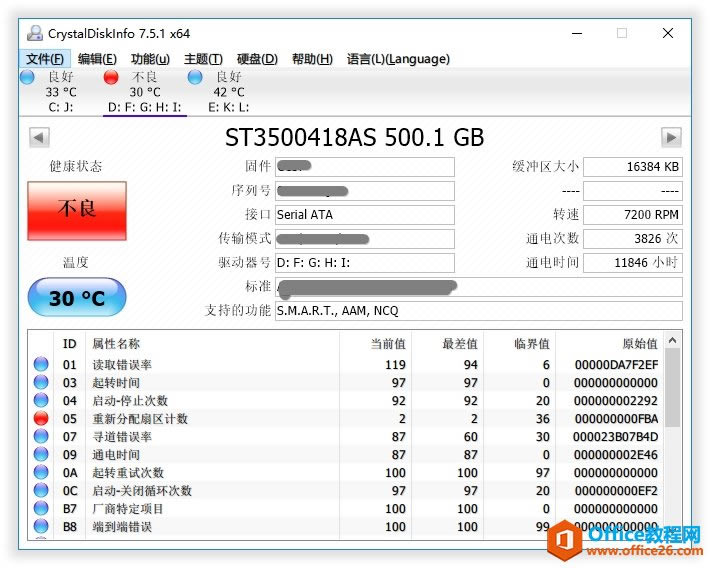Screen dimensions: 710x568
Task: Click raw value 00000DA7F2EF
Action: 616,365
